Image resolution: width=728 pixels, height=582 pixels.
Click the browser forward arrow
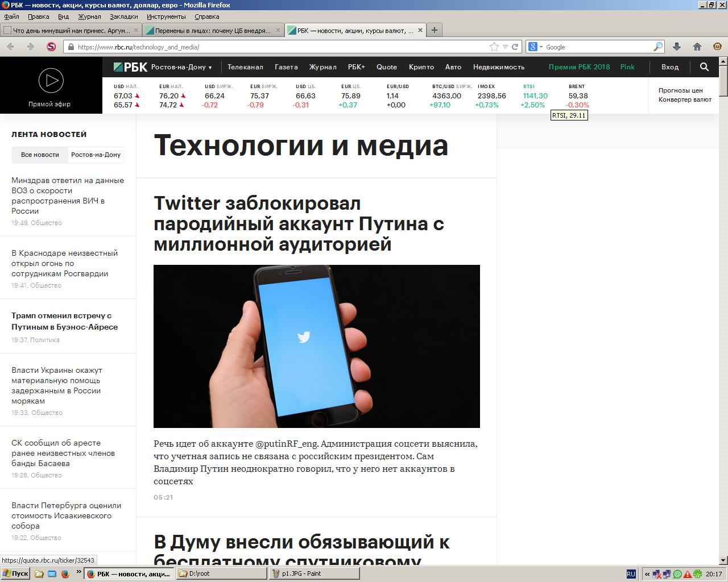tap(31, 47)
